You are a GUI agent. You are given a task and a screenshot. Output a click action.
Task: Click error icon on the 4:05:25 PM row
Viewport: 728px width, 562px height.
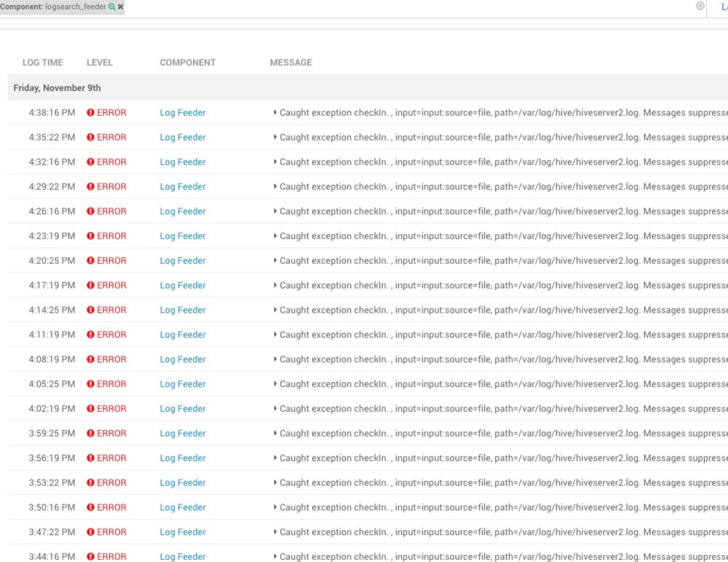pos(90,383)
